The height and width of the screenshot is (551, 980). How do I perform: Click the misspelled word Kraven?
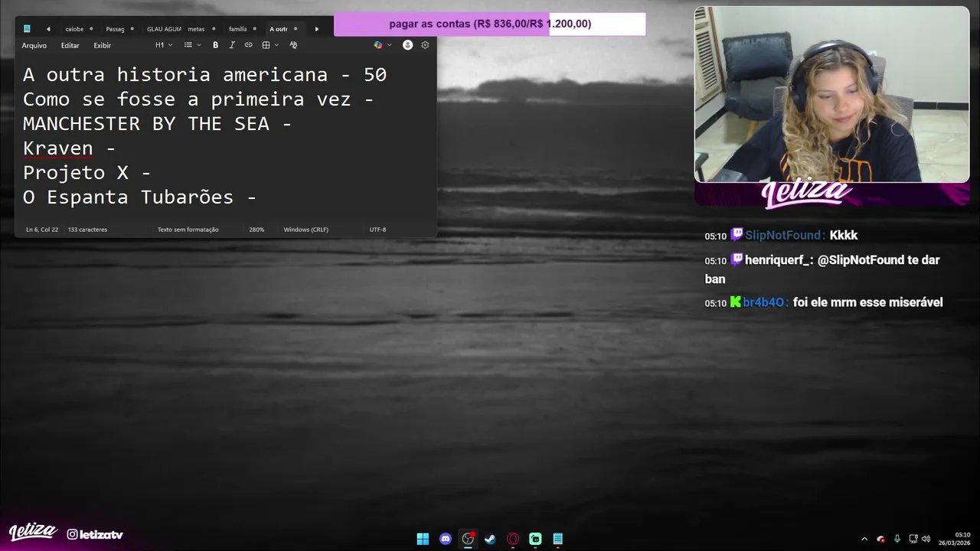click(58, 148)
